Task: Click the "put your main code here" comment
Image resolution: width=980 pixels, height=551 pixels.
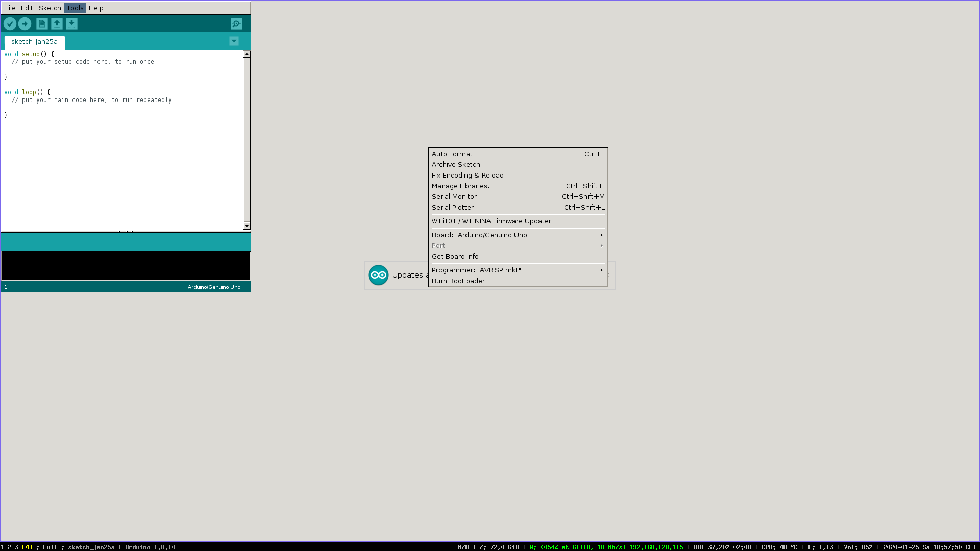Action: point(93,100)
